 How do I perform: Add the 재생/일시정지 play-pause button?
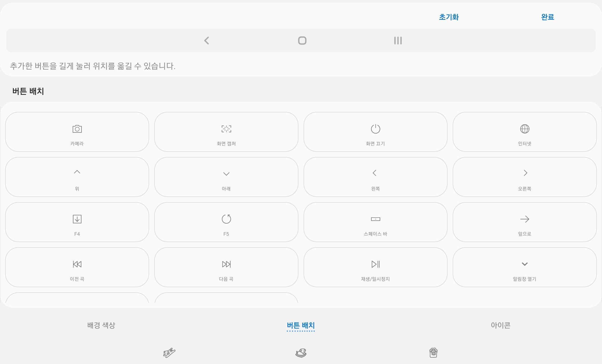[x=375, y=267]
